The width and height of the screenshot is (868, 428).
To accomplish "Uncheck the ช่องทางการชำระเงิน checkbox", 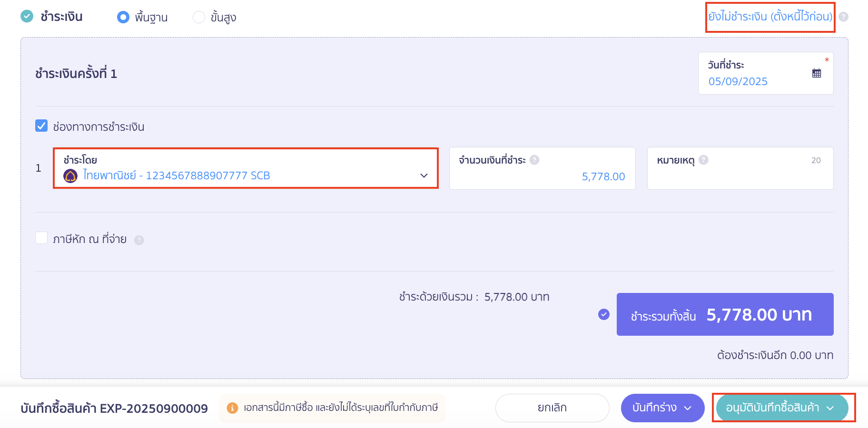I will tap(41, 126).
